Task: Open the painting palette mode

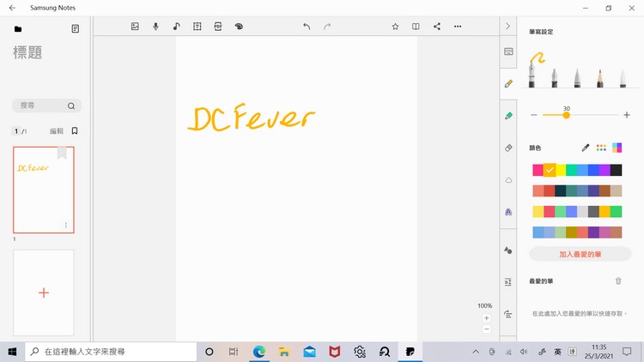Action: pyautogui.click(x=239, y=27)
